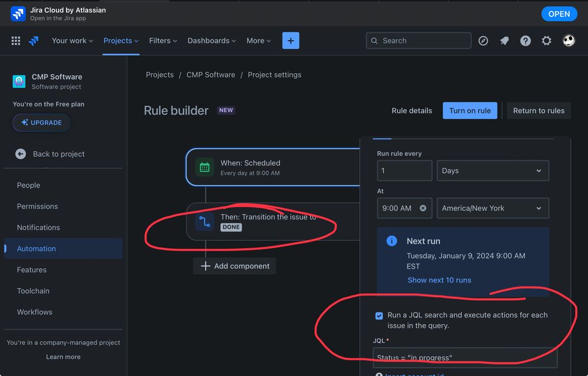Screen dimensions: 588x376
Task: Click the Jira logo home icon
Action: 34,41
